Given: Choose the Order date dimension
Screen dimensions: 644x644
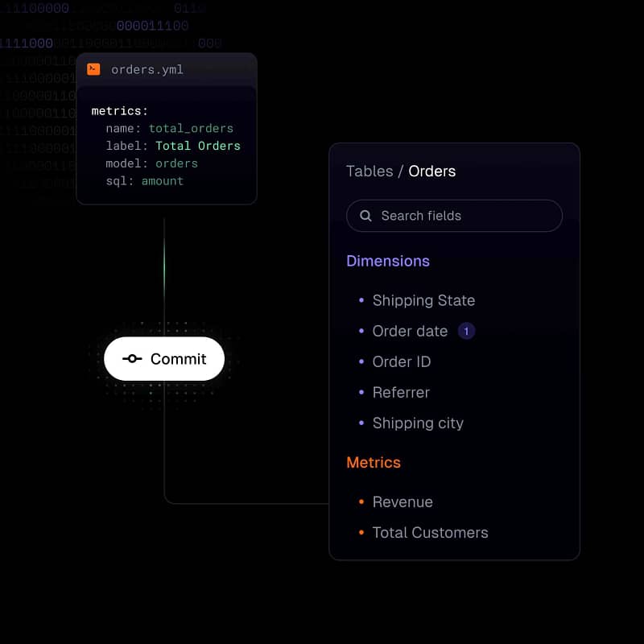Looking at the screenshot, I should point(410,331).
